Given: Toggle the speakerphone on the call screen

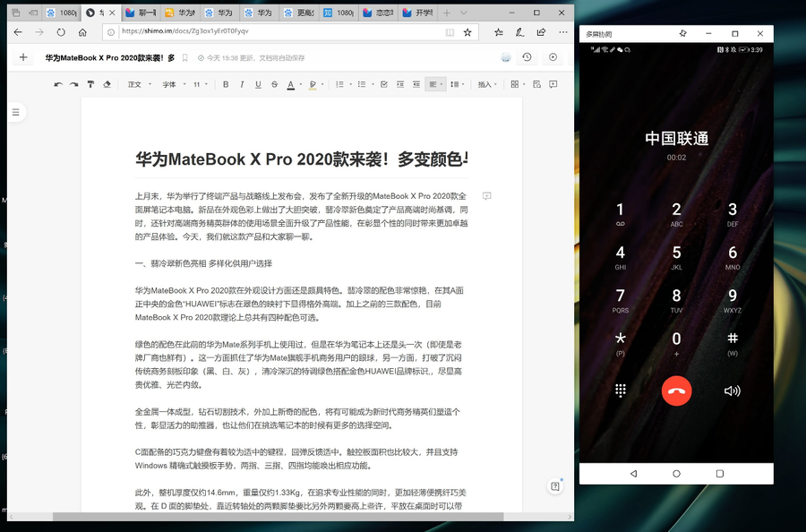Looking at the screenshot, I should (732, 390).
